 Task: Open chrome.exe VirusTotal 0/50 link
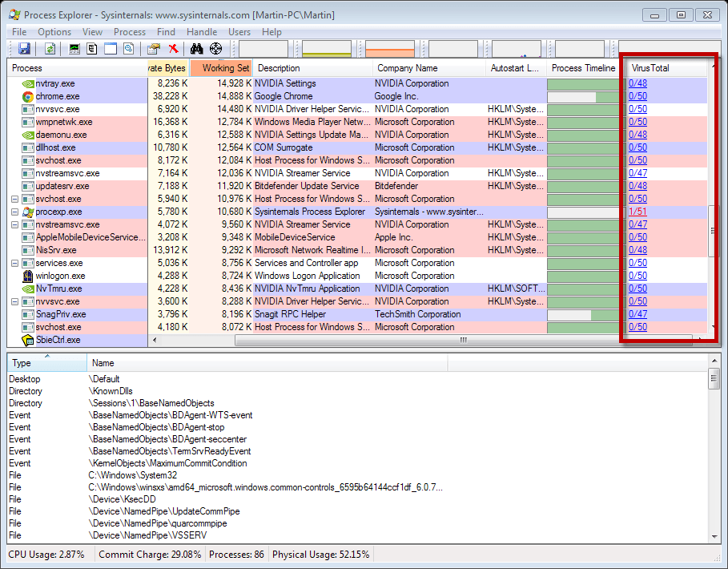[638, 96]
